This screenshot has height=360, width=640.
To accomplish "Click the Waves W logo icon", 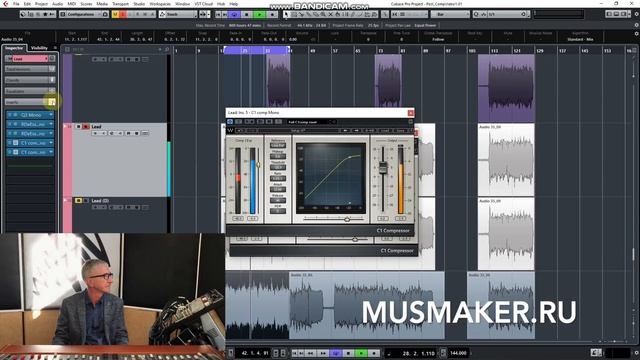I will click(231, 131).
